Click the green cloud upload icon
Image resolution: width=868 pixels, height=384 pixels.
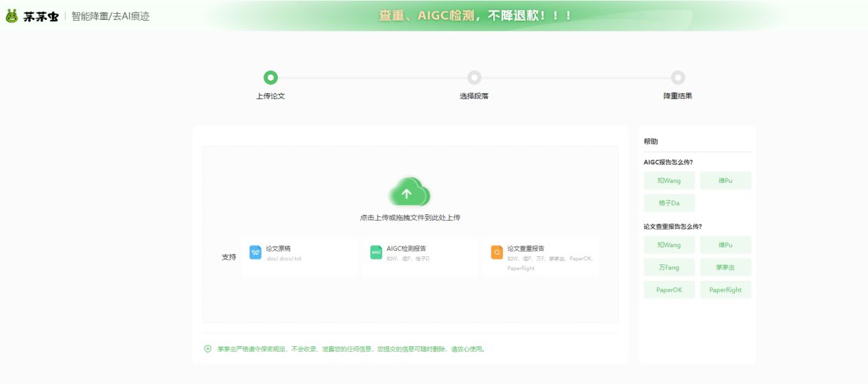[x=410, y=192]
